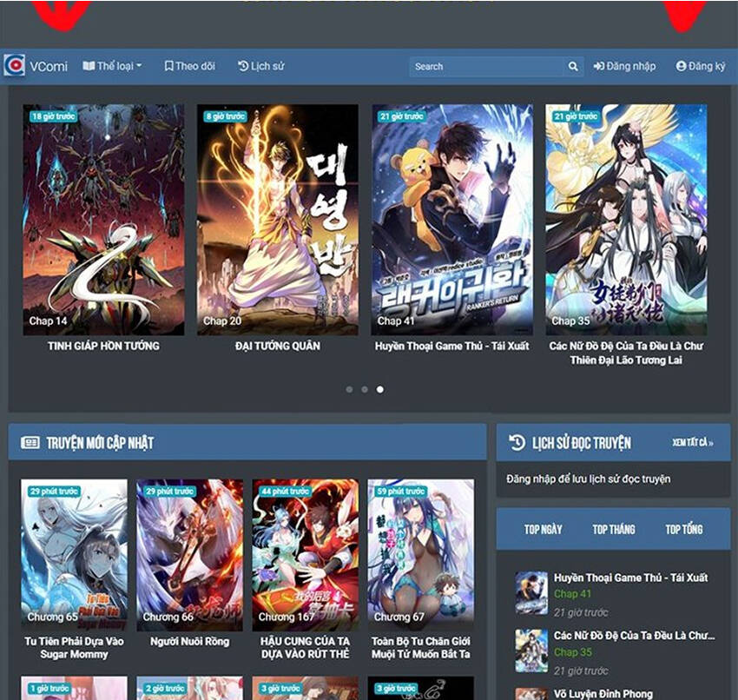Switch to the Top Tháng tab
Screen dimensions: 738x700
pos(614,529)
